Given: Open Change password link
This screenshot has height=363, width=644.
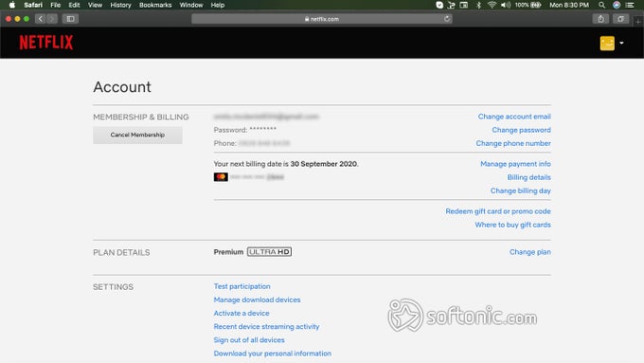Looking at the screenshot, I should tap(521, 130).
